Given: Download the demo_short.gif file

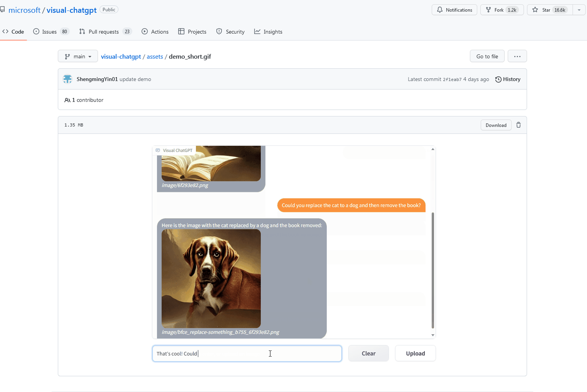Looking at the screenshot, I should (x=496, y=125).
